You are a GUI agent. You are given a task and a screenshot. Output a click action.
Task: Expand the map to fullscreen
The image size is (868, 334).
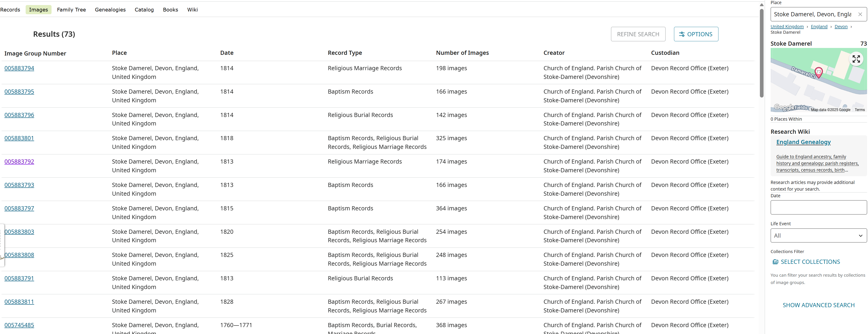pyautogui.click(x=856, y=59)
